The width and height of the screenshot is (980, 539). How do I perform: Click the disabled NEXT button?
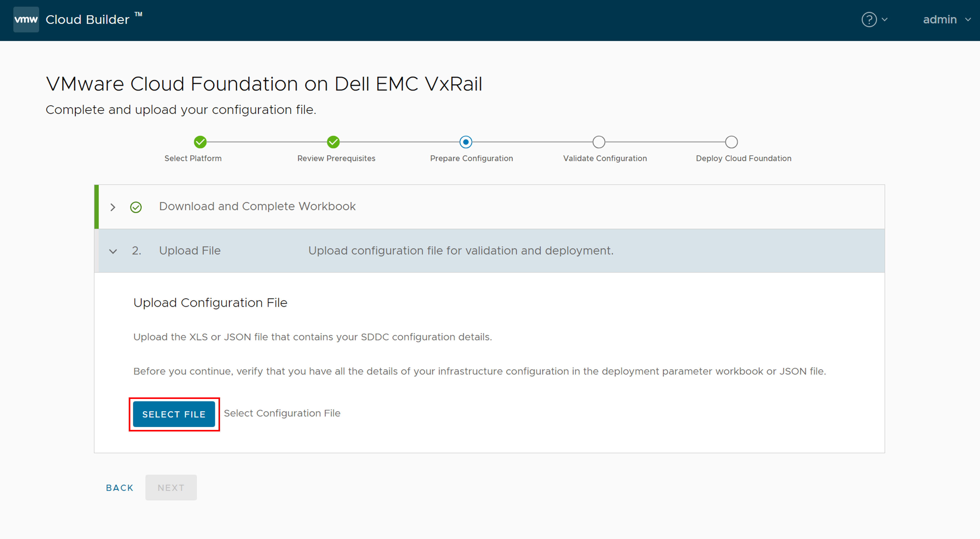click(x=171, y=488)
